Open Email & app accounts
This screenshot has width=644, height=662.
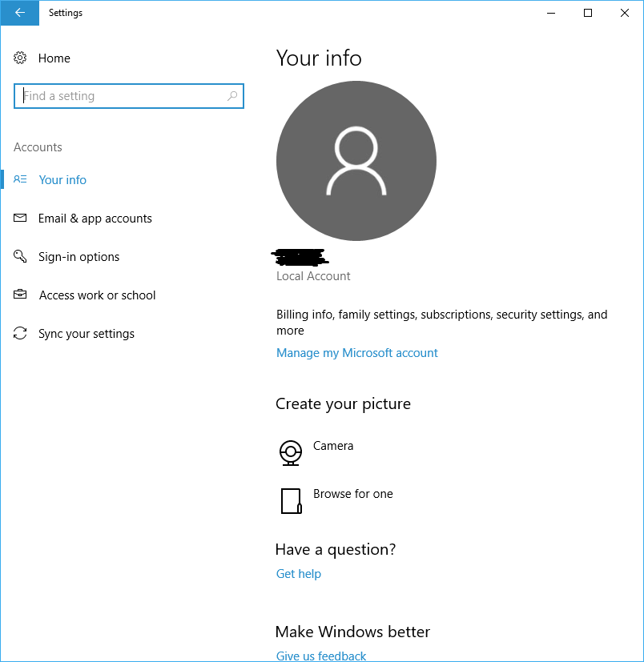coord(95,219)
